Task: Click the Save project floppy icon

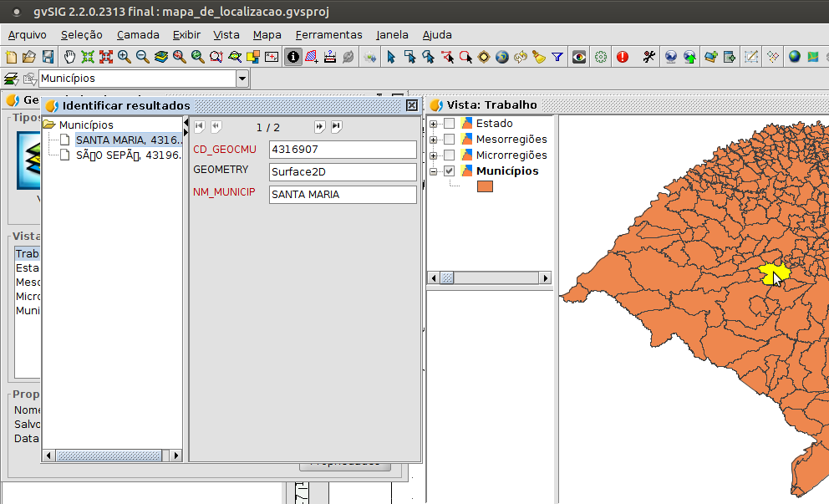Action: tap(48, 57)
